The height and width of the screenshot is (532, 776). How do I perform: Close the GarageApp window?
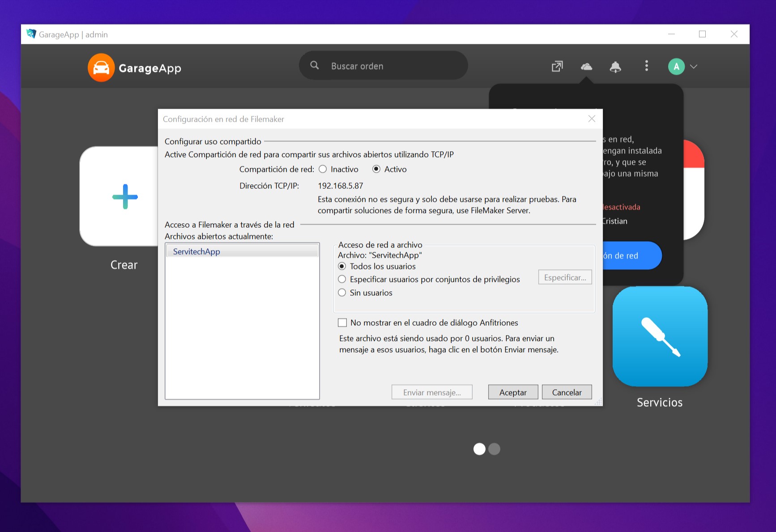734,34
